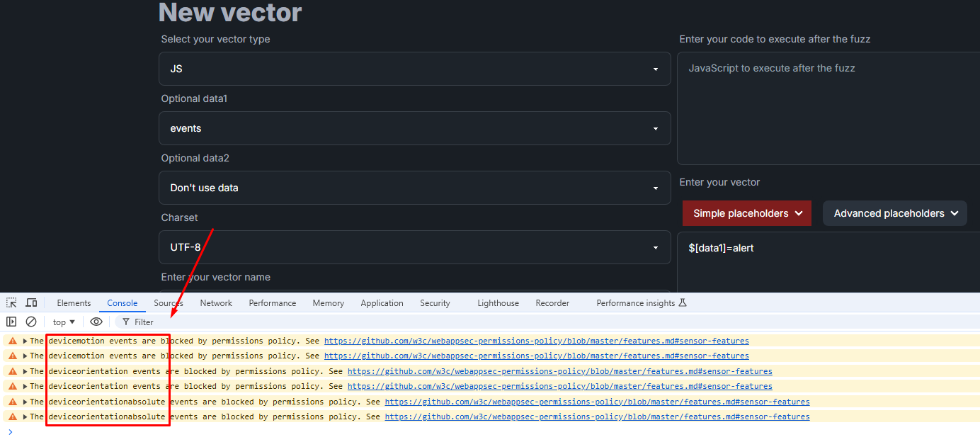The width and height of the screenshot is (980, 442).
Task: Select the inspect element tool in DevTools
Action: click(x=11, y=302)
